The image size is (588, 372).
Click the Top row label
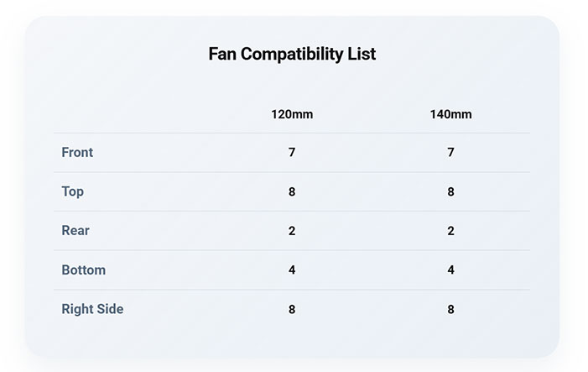(x=73, y=191)
